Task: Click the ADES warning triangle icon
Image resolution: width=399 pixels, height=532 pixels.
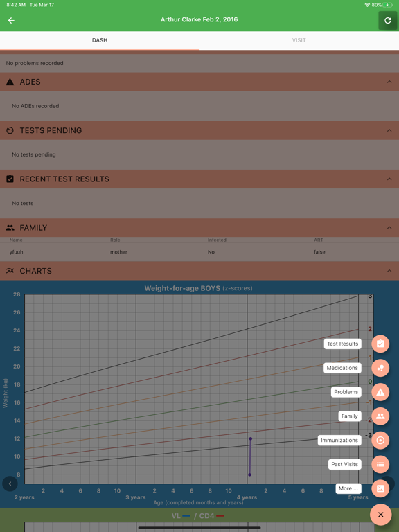Action: (10, 82)
